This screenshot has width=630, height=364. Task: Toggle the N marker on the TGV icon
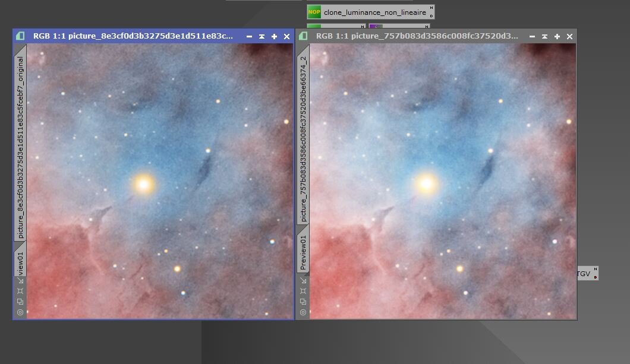595,268
